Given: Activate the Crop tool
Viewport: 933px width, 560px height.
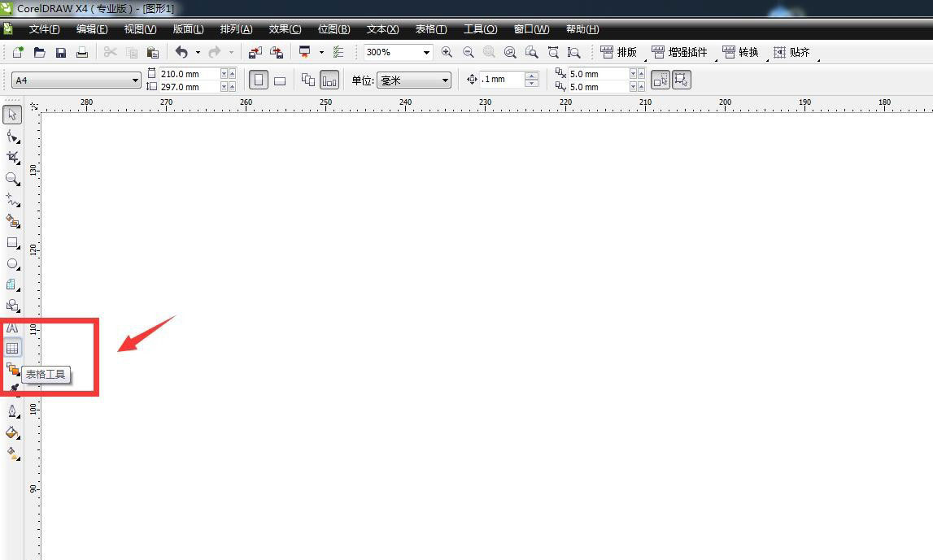Looking at the screenshot, I should [12, 157].
